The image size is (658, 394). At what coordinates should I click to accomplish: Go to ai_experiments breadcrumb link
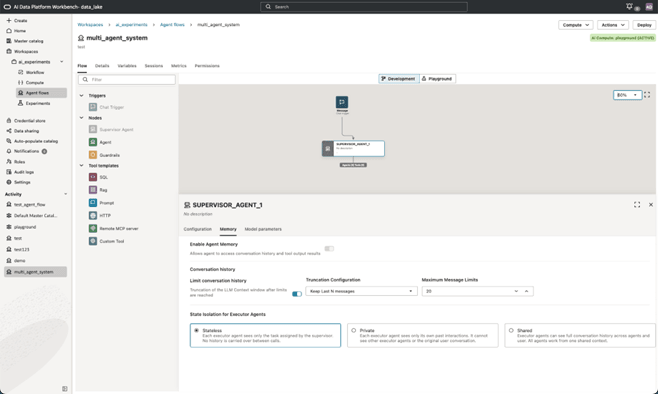[x=131, y=25]
